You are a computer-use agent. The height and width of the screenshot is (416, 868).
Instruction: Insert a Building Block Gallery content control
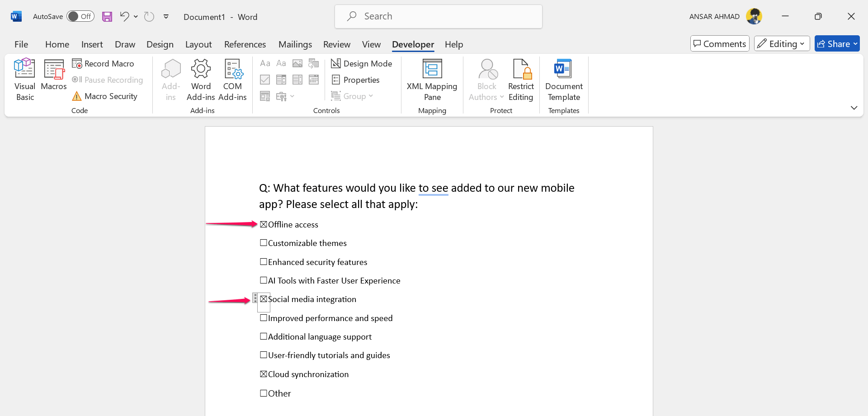tap(314, 63)
